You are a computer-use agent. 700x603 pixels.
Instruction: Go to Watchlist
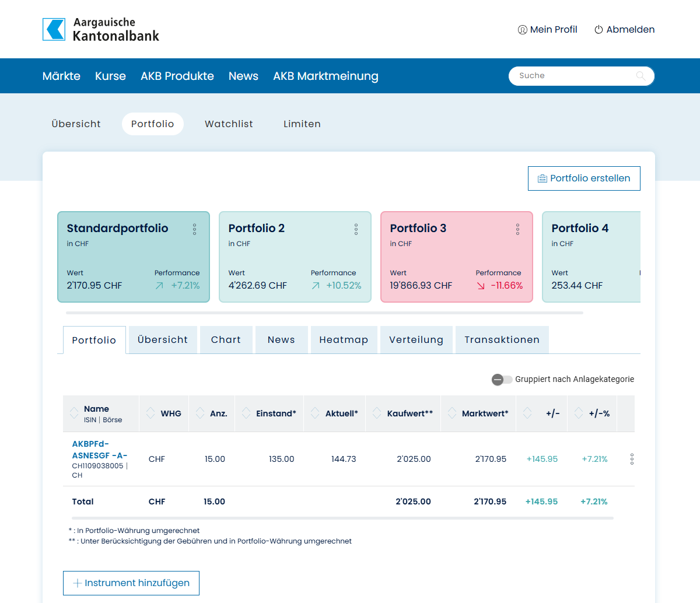pos(229,124)
